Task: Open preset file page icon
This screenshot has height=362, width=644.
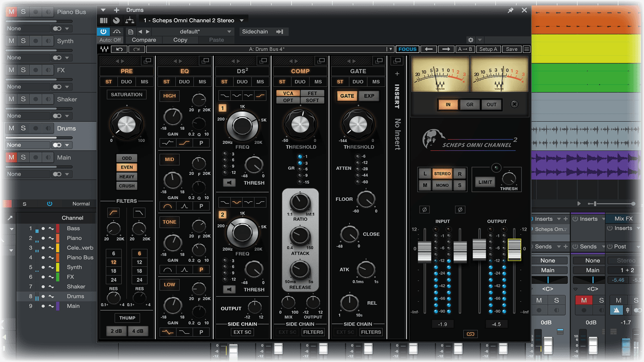Action: pos(130,31)
